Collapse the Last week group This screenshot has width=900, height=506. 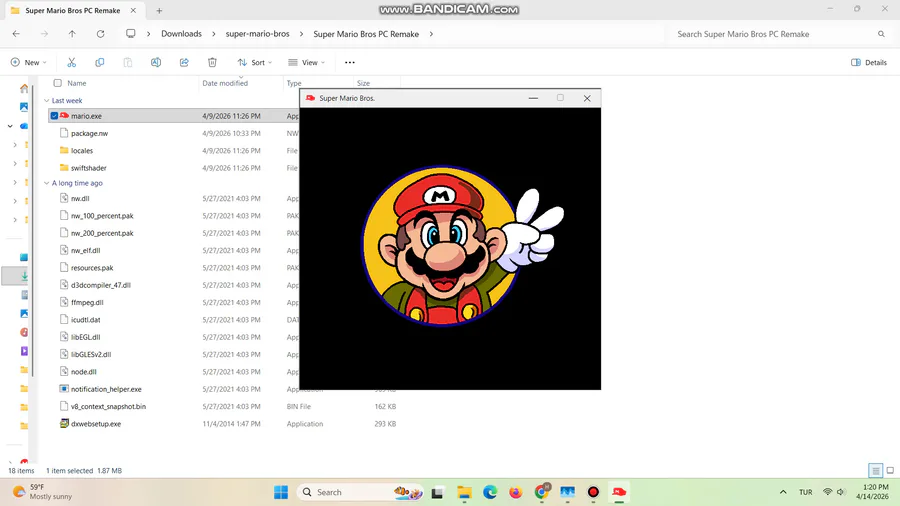pyautogui.click(x=46, y=100)
